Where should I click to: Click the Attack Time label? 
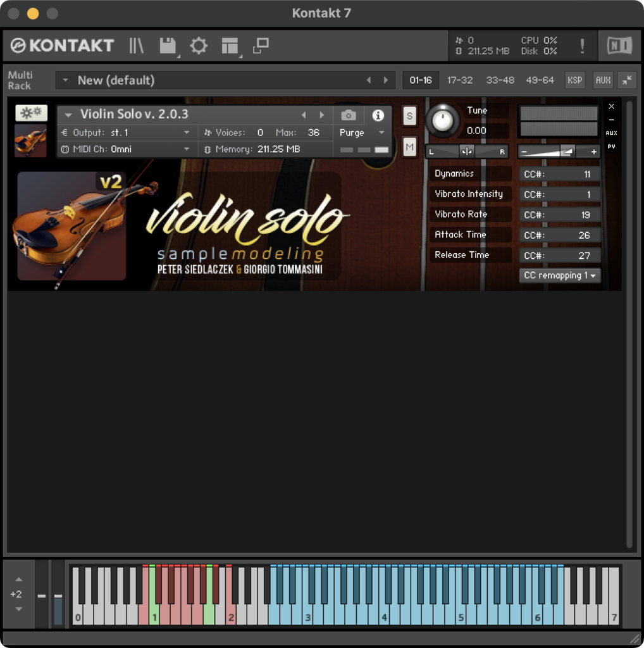pyautogui.click(x=460, y=234)
